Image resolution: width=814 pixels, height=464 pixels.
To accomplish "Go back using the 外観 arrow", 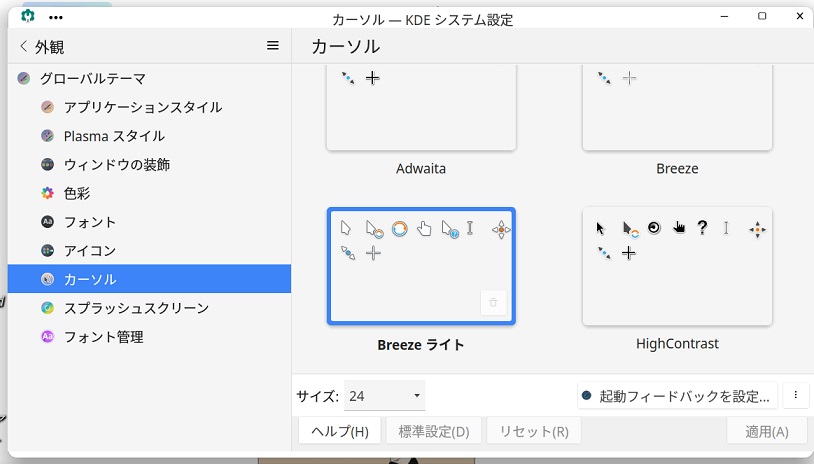I will click(23, 46).
